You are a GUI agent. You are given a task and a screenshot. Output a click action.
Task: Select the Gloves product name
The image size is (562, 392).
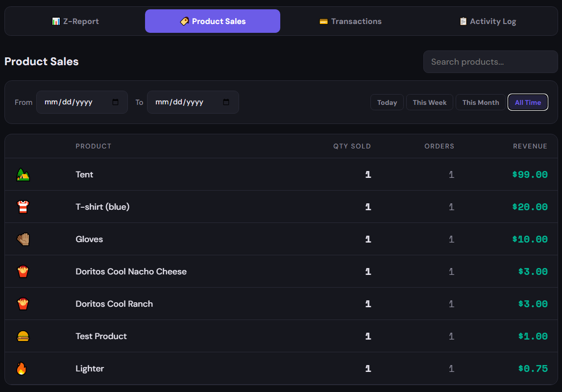click(x=89, y=239)
